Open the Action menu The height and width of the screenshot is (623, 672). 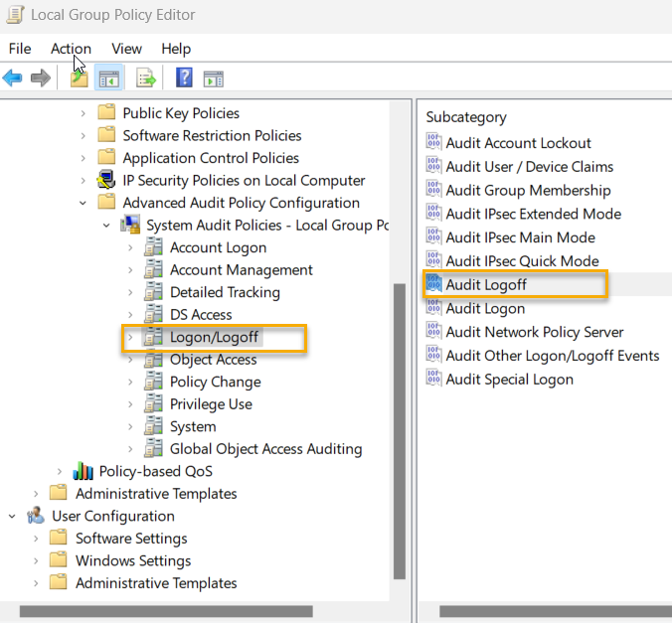point(71,49)
